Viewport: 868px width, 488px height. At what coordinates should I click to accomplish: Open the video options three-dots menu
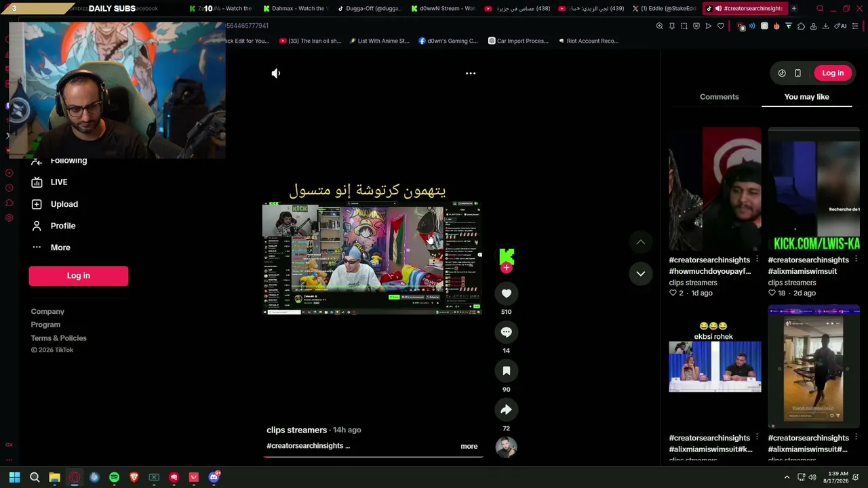tap(471, 73)
